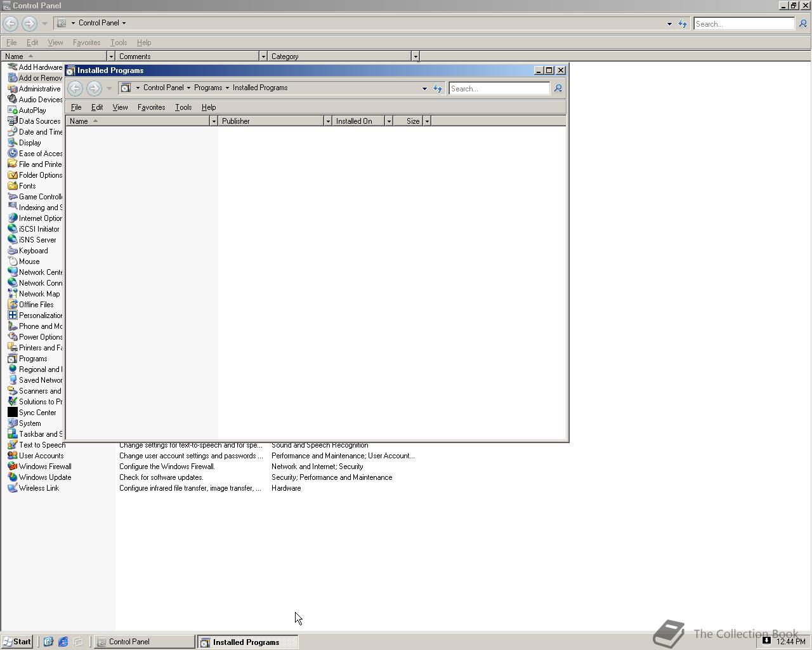Image resolution: width=812 pixels, height=650 pixels.
Task: Open the Publisher column dropdown arrow
Action: click(x=327, y=121)
